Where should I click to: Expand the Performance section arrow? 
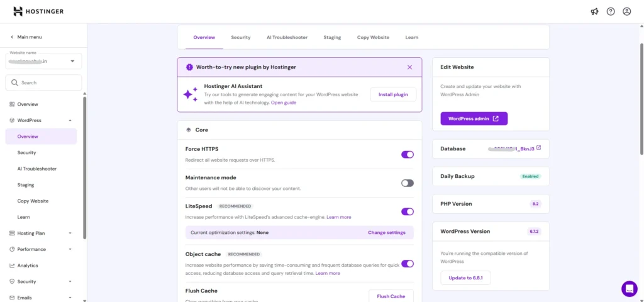pyautogui.click(x=70, y=249)
